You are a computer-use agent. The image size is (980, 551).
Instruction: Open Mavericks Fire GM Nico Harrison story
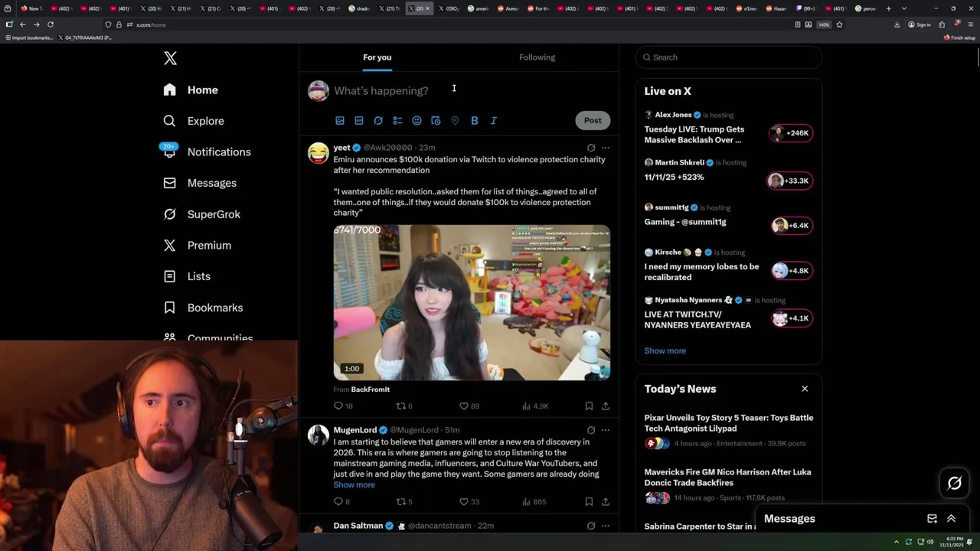[x=728, y=484]
